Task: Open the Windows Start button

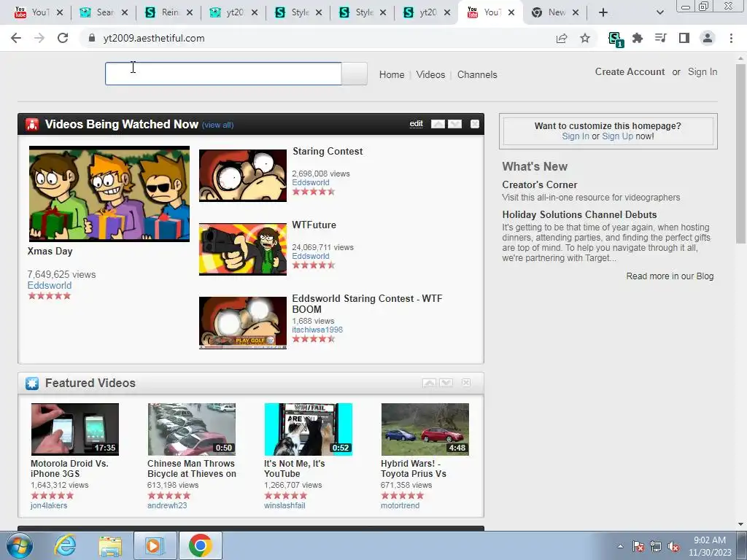Action: [20, 545]
